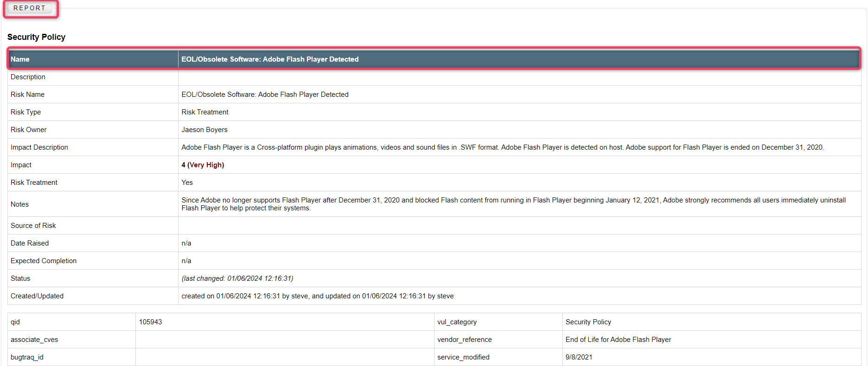Select the qid value 105943
Image resolution: width=868 pixels, height=366 pixels.
coord(150,322)
